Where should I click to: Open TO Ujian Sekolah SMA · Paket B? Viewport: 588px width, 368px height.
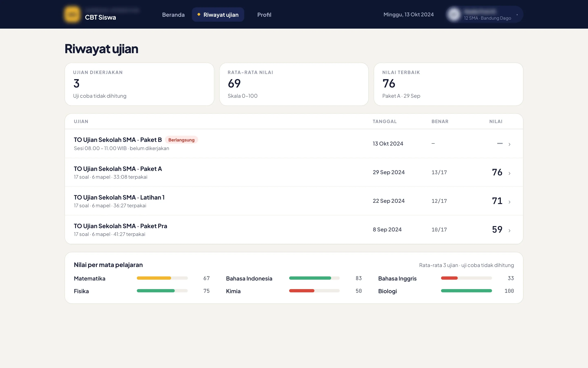coord(294,144)
